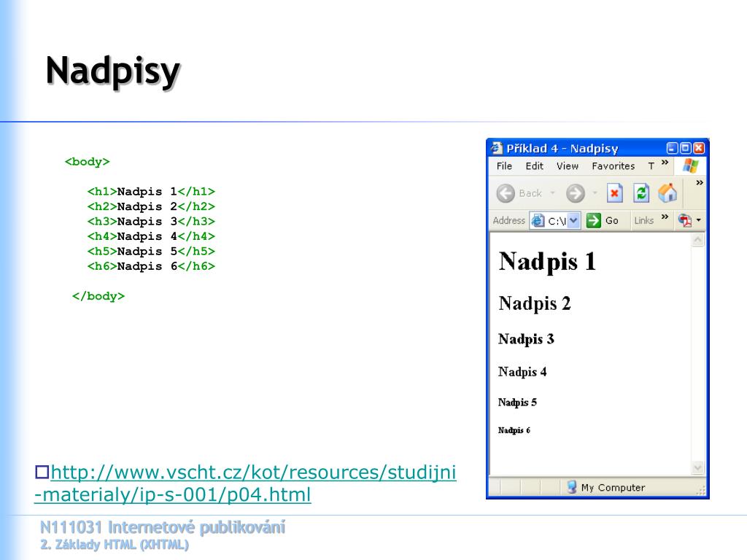The width and height of the screenshot is (747, 560).
Task: Refresh the page using green arrows icon
Action: point(641,192)
